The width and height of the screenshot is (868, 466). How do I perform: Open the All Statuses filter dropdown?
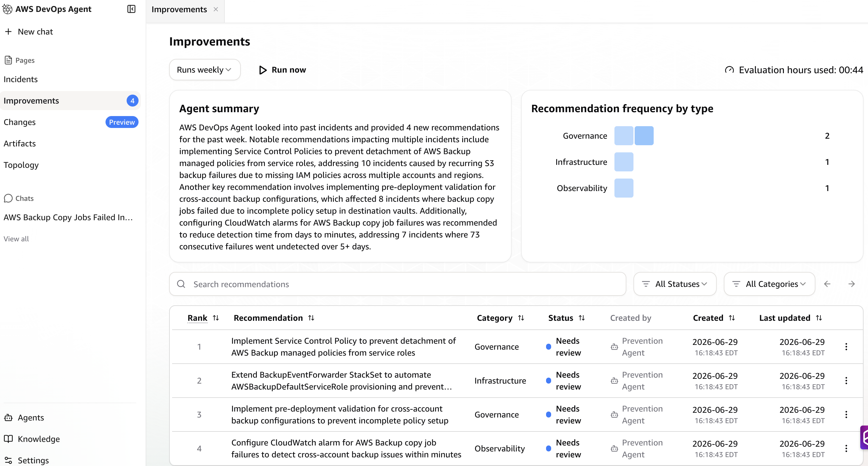coord(674,284)
